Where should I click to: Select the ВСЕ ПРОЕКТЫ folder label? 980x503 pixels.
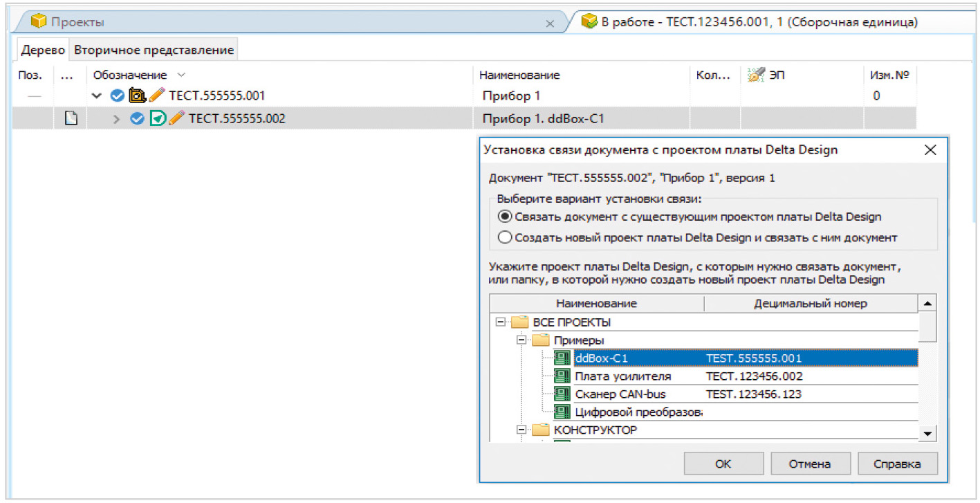pos(571,322)
